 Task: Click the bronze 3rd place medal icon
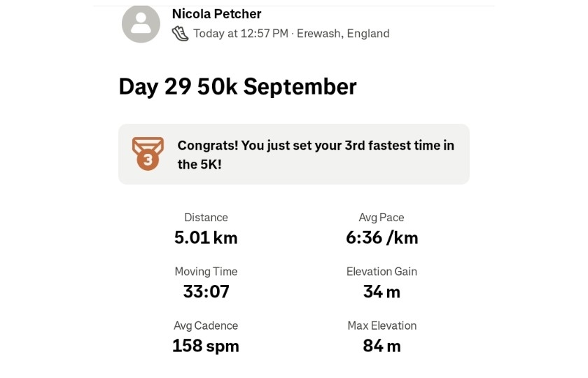point(148,154)
